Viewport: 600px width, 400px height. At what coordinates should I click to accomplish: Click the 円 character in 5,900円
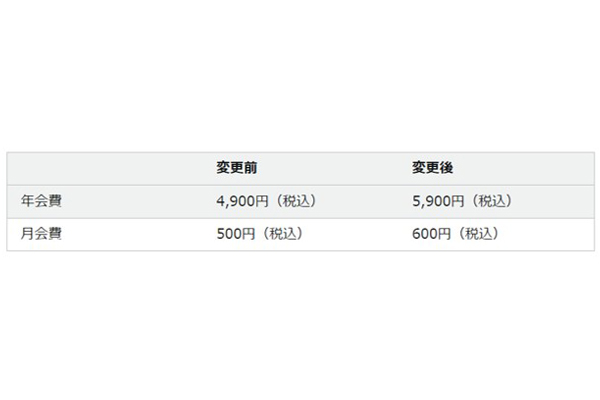pos(458,201)
